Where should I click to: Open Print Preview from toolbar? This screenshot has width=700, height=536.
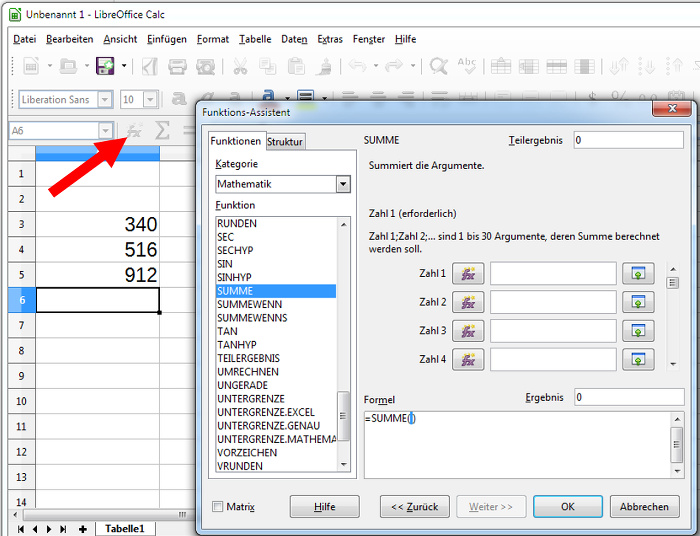tap(205, 66)
